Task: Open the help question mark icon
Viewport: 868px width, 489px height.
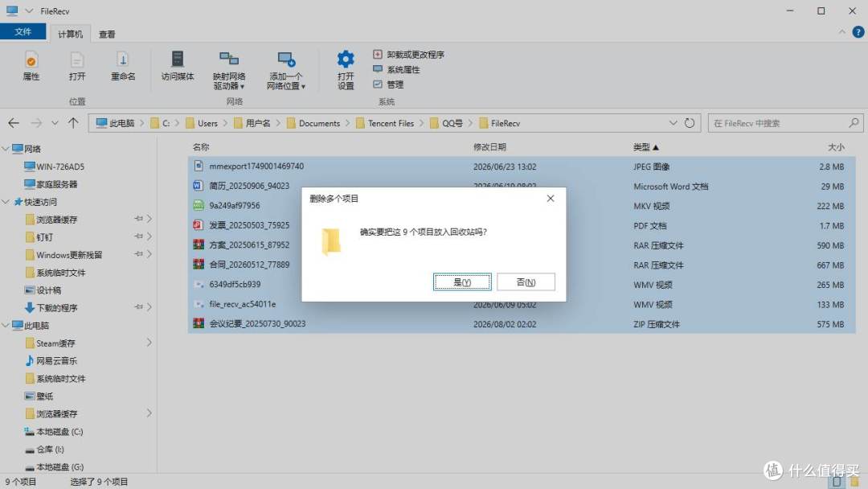Action: click(858, 32)
